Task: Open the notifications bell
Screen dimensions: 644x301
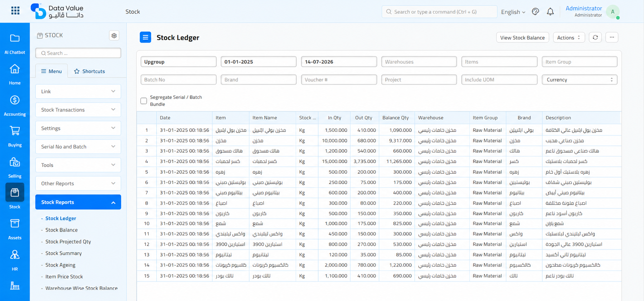Action: coord(550,12)
